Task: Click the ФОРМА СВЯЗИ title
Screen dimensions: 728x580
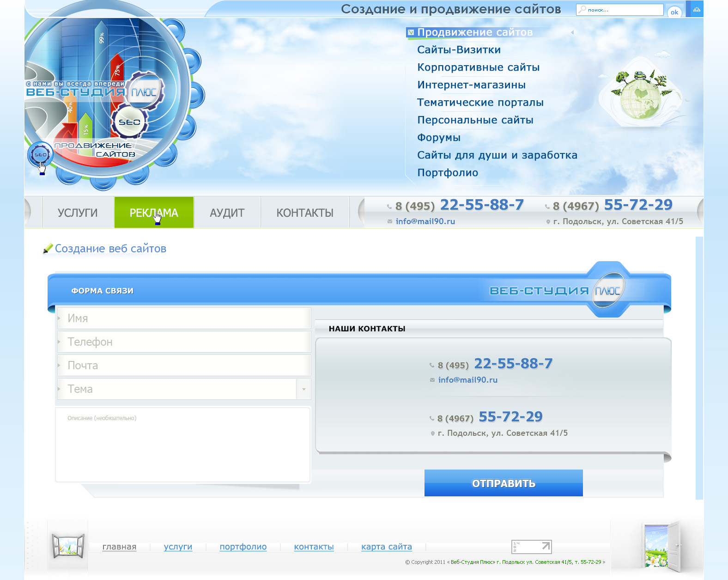Action: click(x=102, y=291)
